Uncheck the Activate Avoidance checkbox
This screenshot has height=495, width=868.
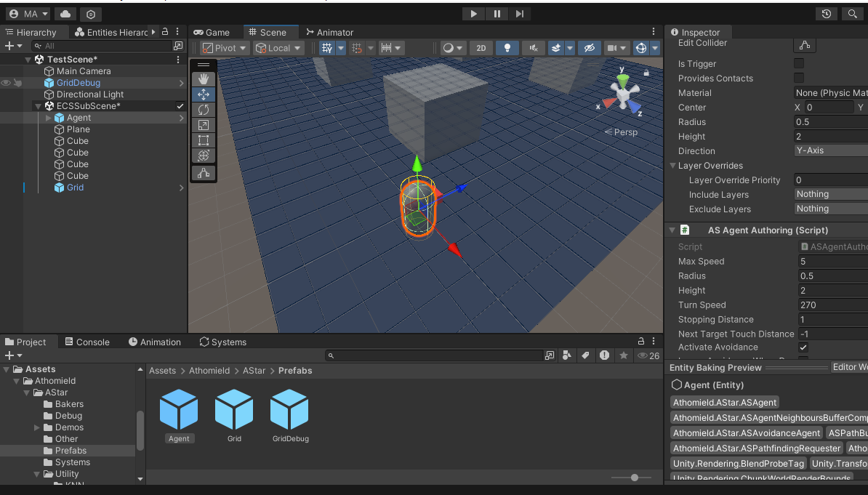pyautogui.click(x=803, y=347)
